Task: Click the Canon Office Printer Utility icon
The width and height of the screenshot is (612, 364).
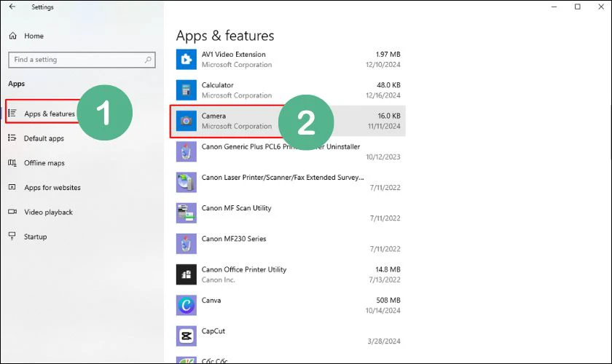Action: click(x=187, y=274)
